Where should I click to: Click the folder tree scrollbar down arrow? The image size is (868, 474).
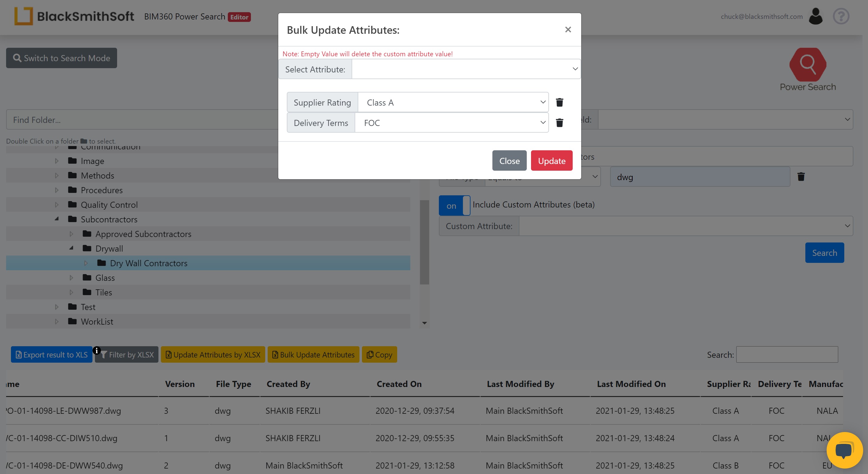424,323
